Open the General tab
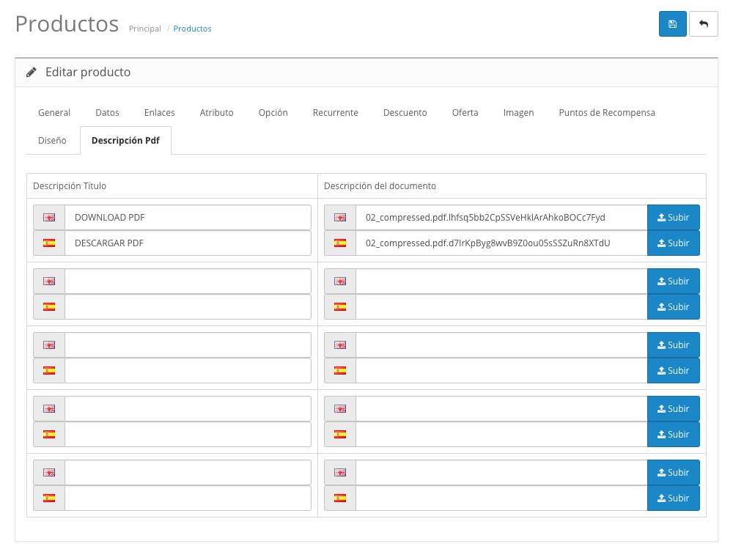 [54, 113]
